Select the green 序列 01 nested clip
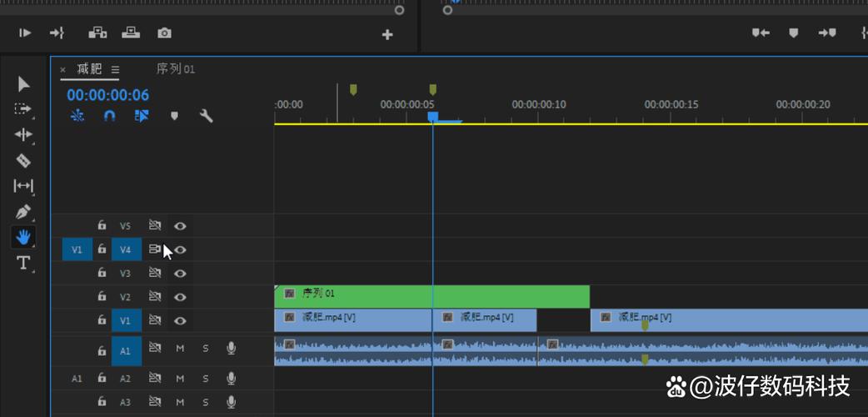868x417 pixels. click(432, 297)
